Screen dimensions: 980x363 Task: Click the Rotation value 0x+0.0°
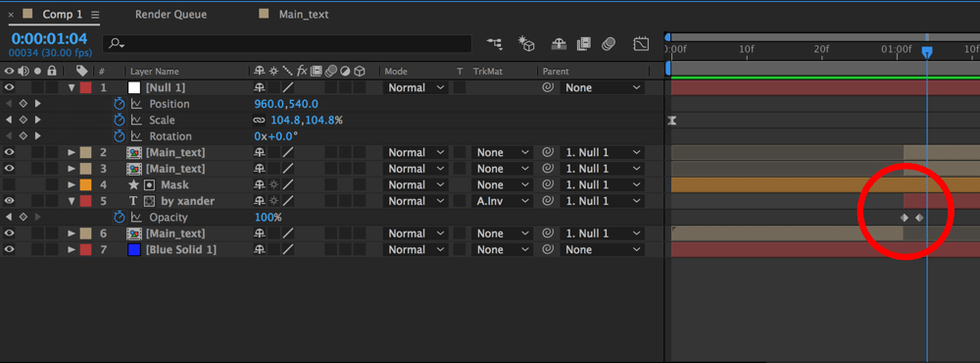click(x=276, y=136)
